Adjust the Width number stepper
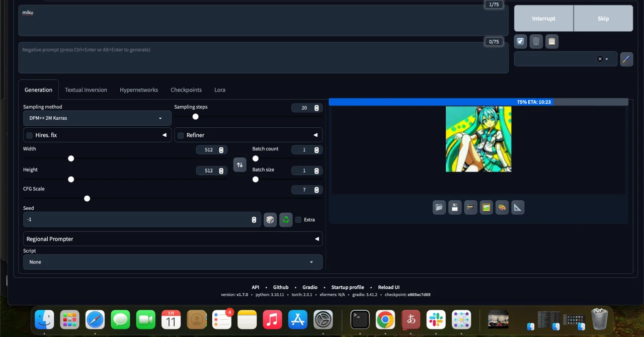Screen dimensions: 644x337 221,150
